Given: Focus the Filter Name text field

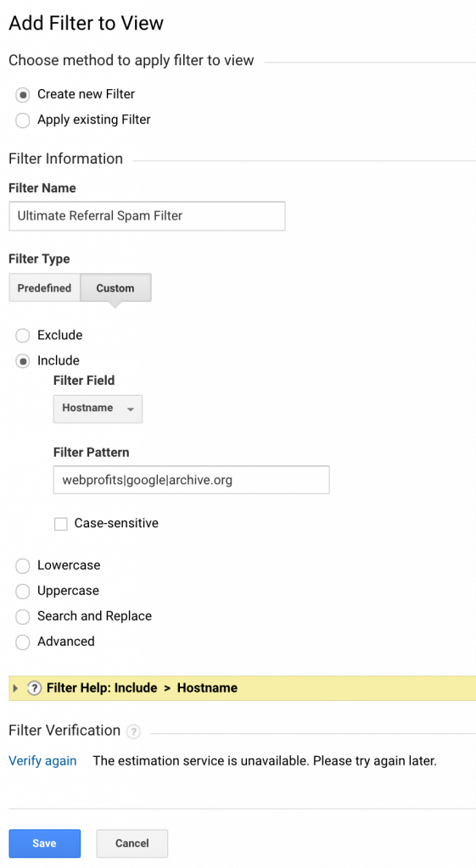Looking at the screenshot, I should point(147,216).
